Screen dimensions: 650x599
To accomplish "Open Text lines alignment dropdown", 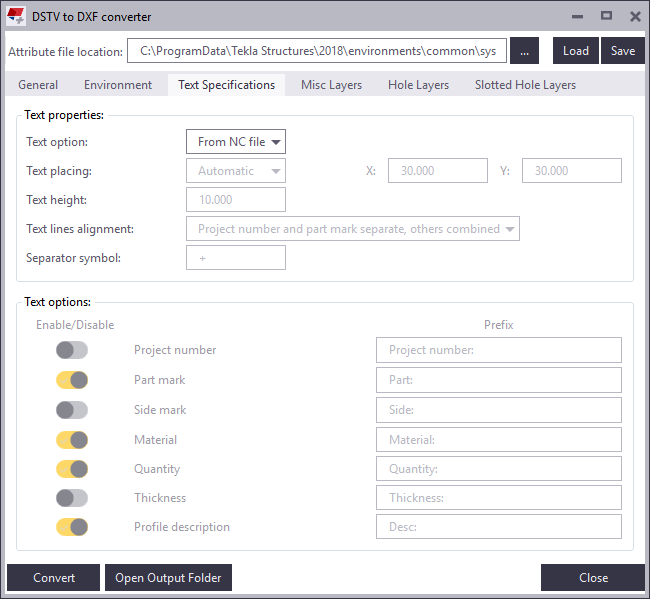I will (x=352, y=229).
